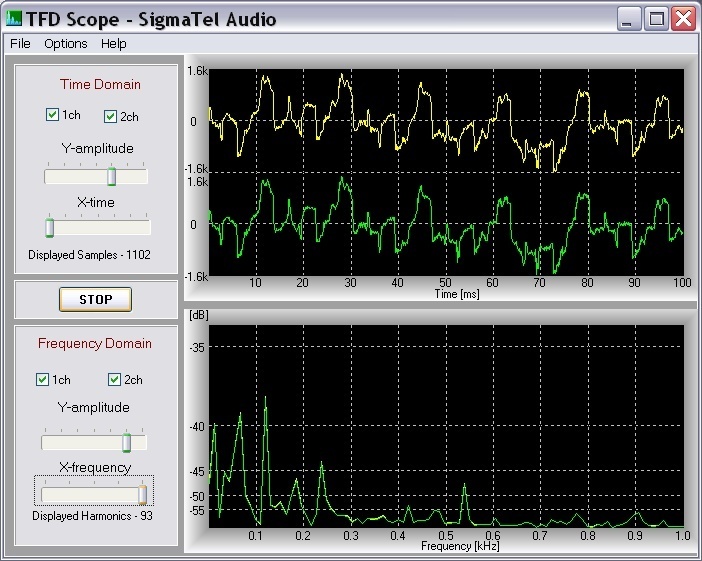Click the 'Frequency [kHz]' axis label
This screenshot has height=561, width=702.
460,546
